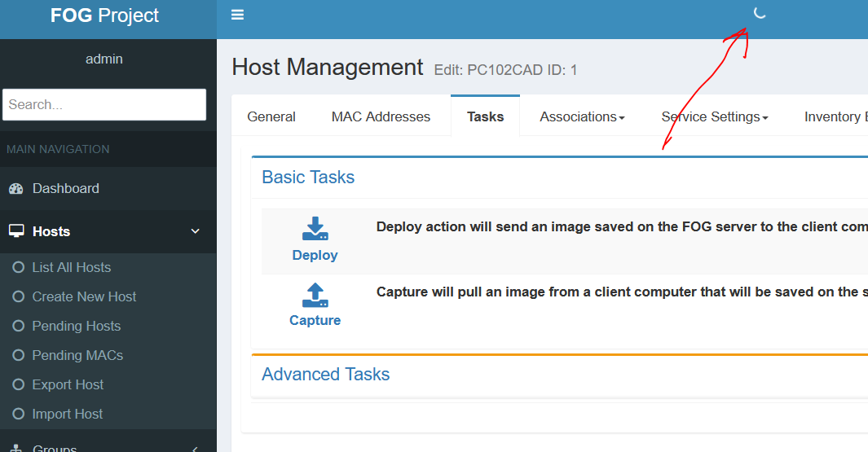This screenshot has width=868, height=452.
Task: Expand the Groups menu chevron
Action: click(x=195, y=449)
